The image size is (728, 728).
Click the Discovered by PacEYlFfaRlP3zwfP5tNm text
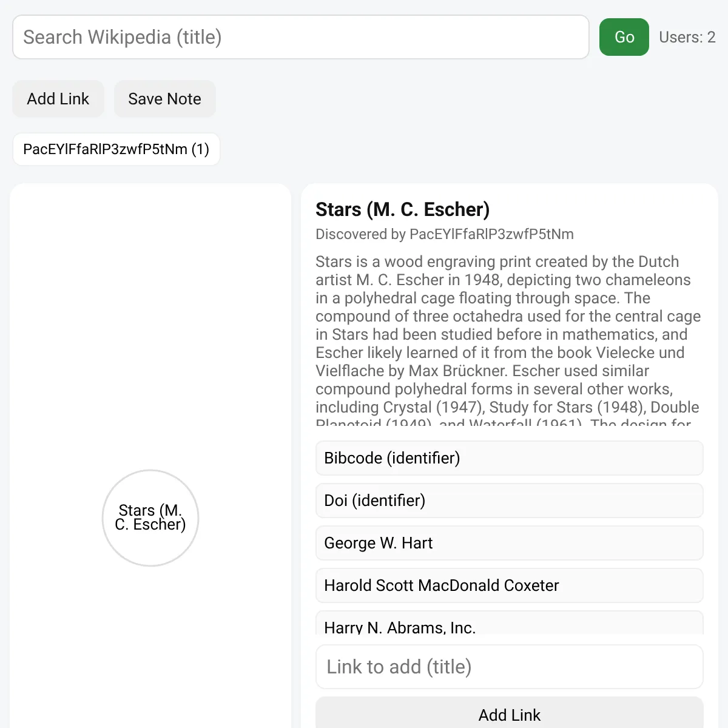(x=445, y=234)
